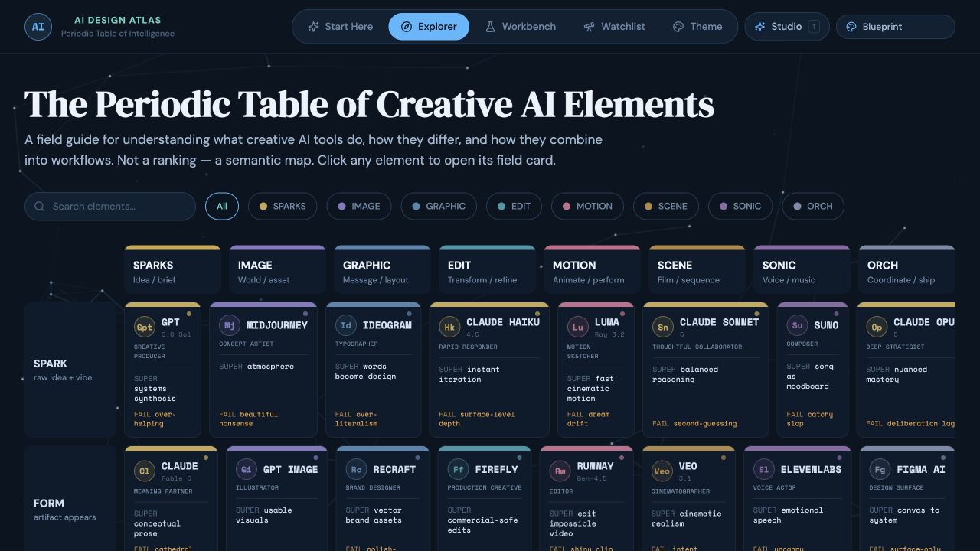Click the GRAPHIC column header
Viewport: 980px width, 551px height.
tap(382, 269)
